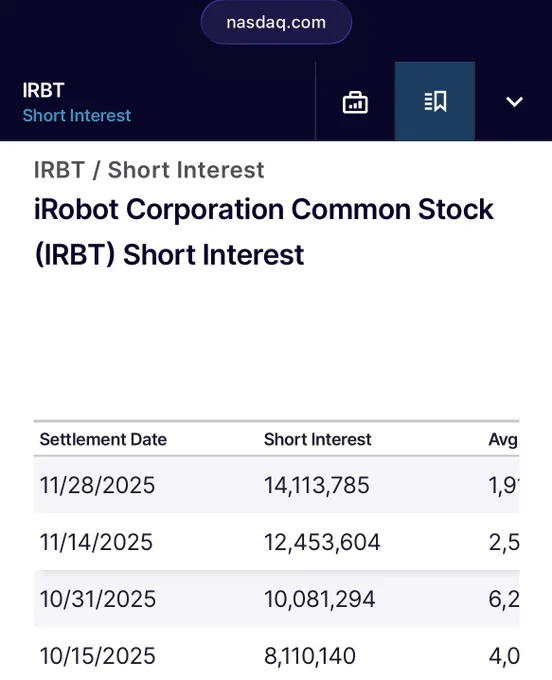Image resolution: width=552 pixels, height=680 pixels.
Task: Click the Settlement Date column header
Action: (103, 439)
